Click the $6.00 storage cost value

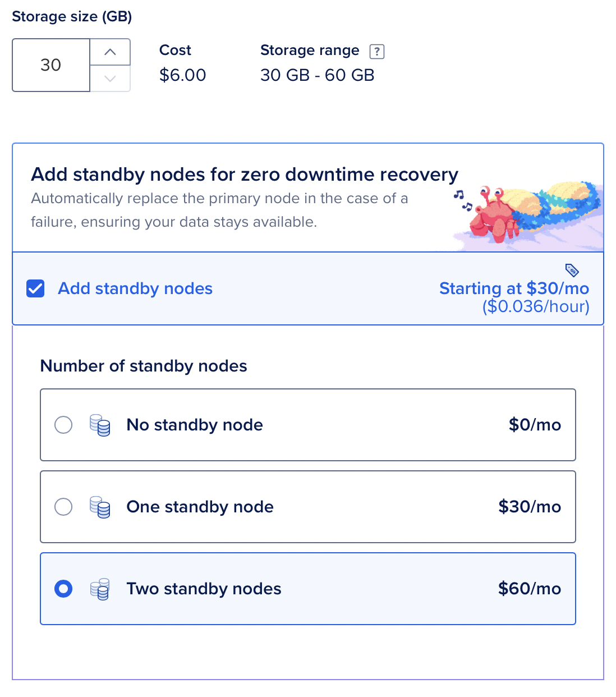(183, 75)
